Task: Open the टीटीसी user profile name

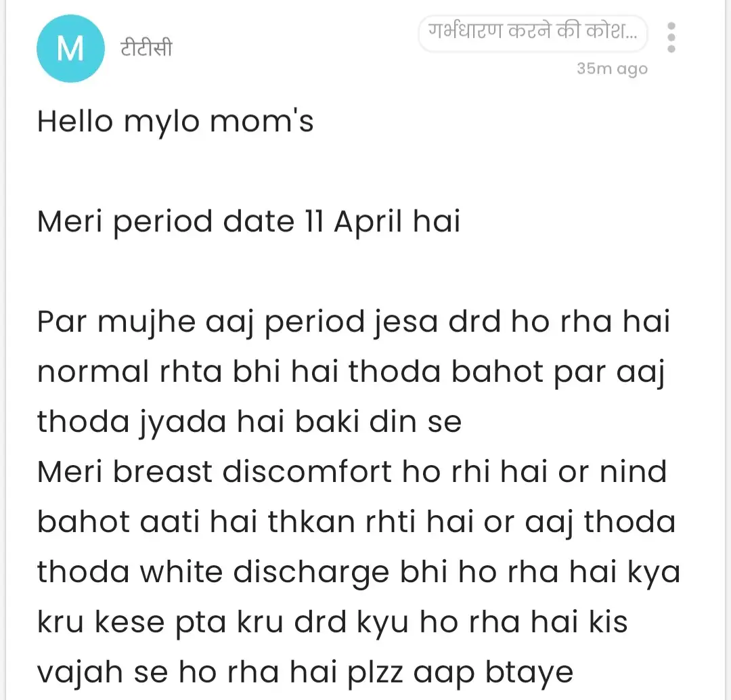Action: [x=146, y=49]
